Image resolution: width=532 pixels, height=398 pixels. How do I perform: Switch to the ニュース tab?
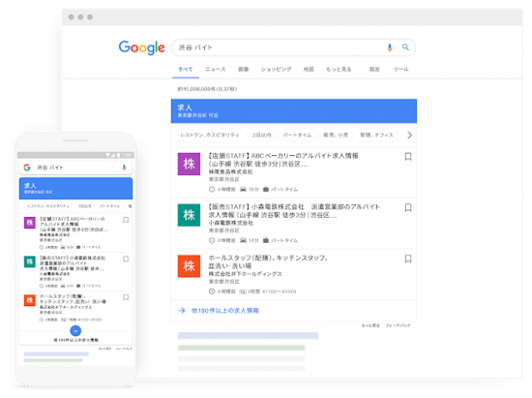click(x=215, y=69)
